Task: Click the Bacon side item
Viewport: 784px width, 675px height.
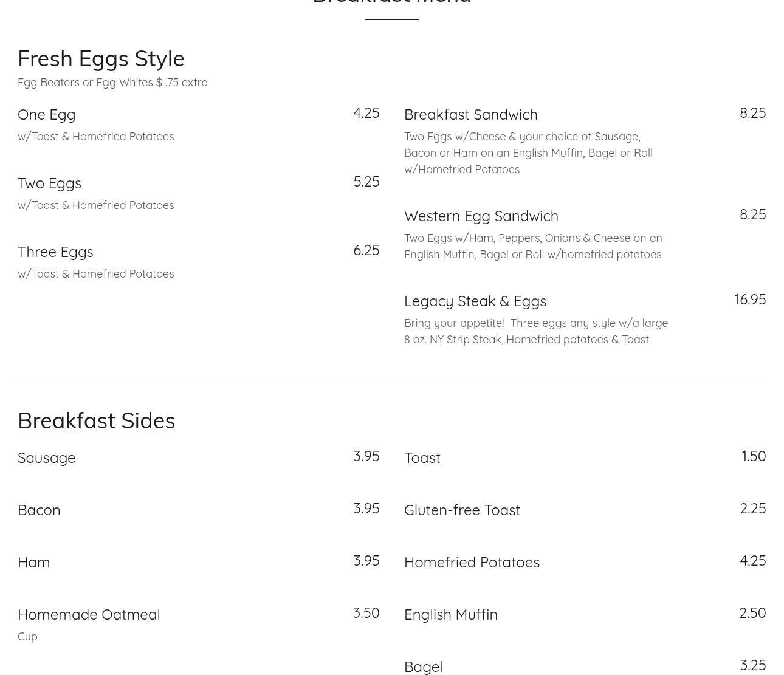Action: (39, 510)
